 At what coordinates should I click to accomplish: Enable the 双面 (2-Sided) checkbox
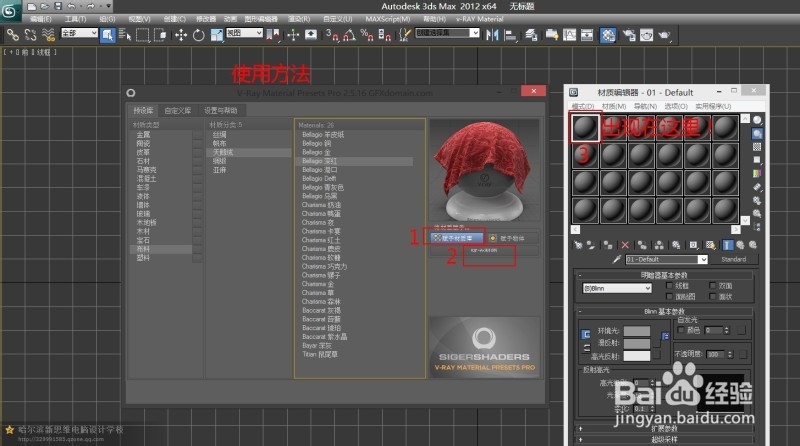(x=712, y=285)
